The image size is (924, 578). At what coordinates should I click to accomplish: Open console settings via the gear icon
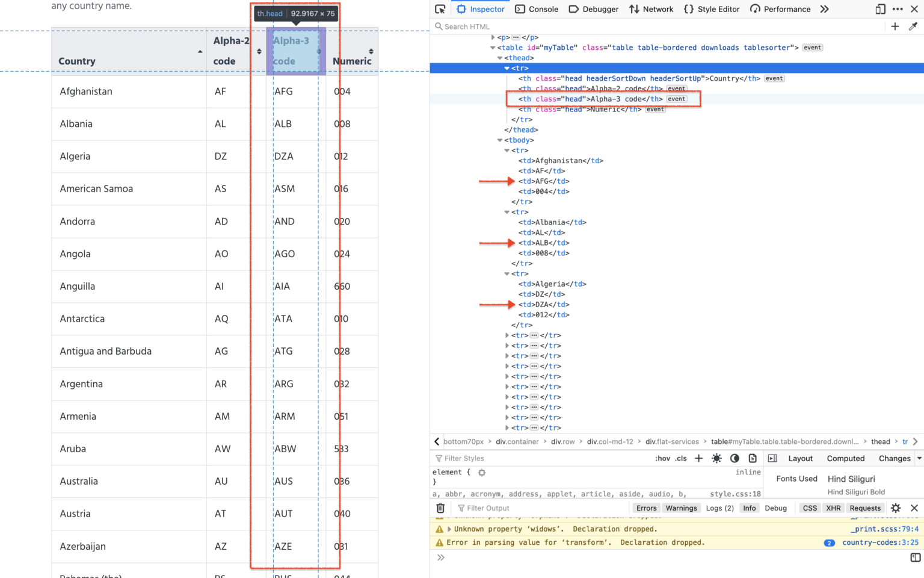pos(896,508)
